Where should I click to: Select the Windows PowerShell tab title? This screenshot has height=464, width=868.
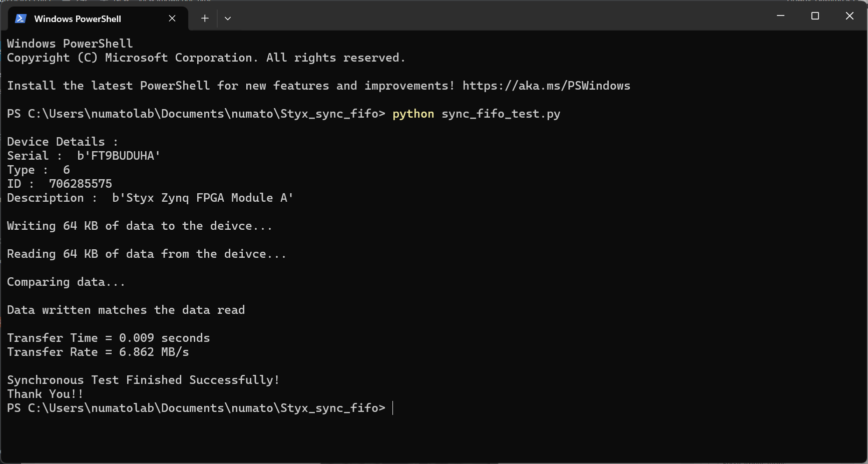point(78,19)
